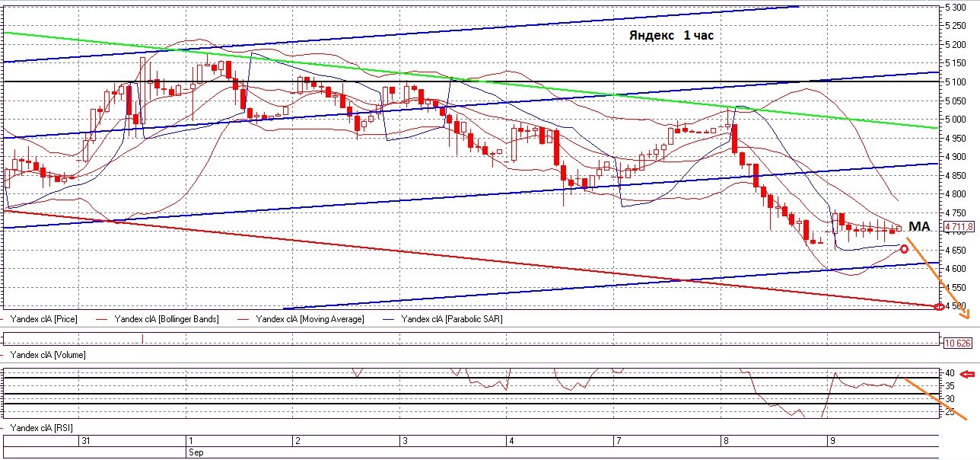
Task: Click the RSI scale label 30
Action: click(950, 398)
